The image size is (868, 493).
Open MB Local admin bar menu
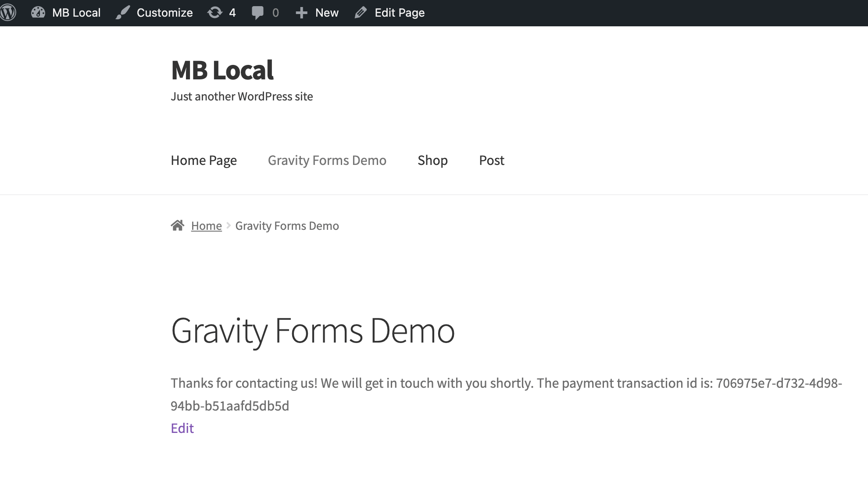(x=76, y=13)
